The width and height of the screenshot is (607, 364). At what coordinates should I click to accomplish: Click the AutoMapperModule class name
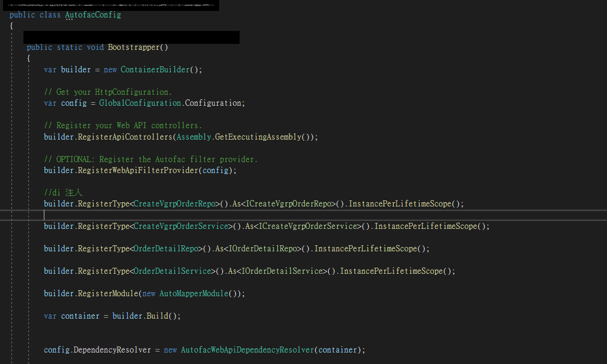point(194,294)
